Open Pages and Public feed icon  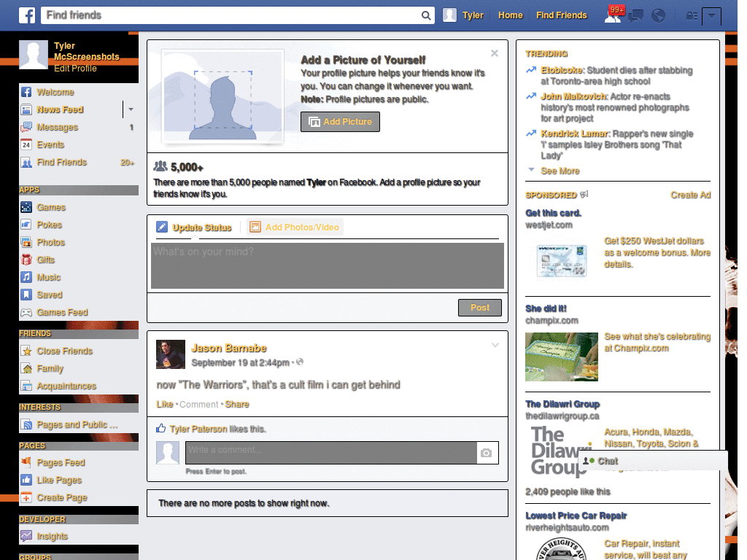click(x=26, y=425)
